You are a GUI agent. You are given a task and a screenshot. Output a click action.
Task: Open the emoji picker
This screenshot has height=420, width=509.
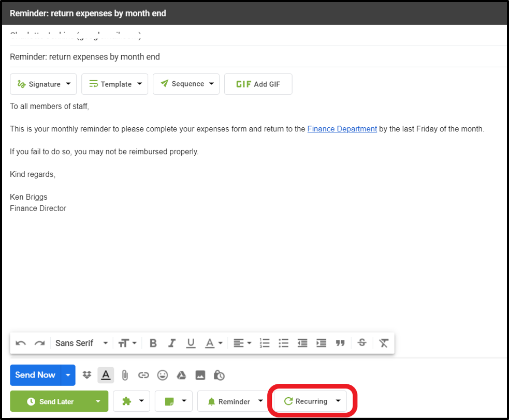163,375
